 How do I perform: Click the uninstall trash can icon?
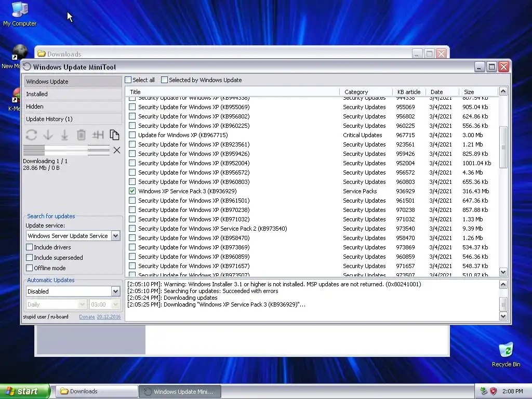pyautogui.click(x=81, y=135)
